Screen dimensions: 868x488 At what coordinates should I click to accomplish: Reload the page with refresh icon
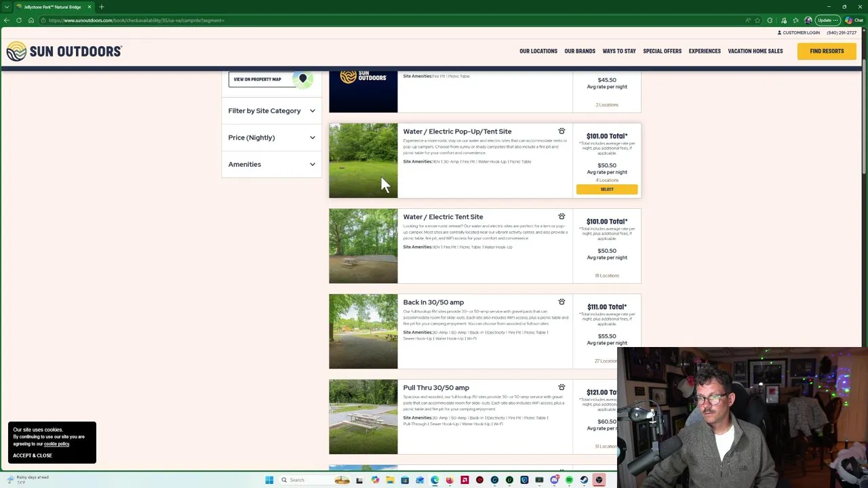(x=19, y=20)
